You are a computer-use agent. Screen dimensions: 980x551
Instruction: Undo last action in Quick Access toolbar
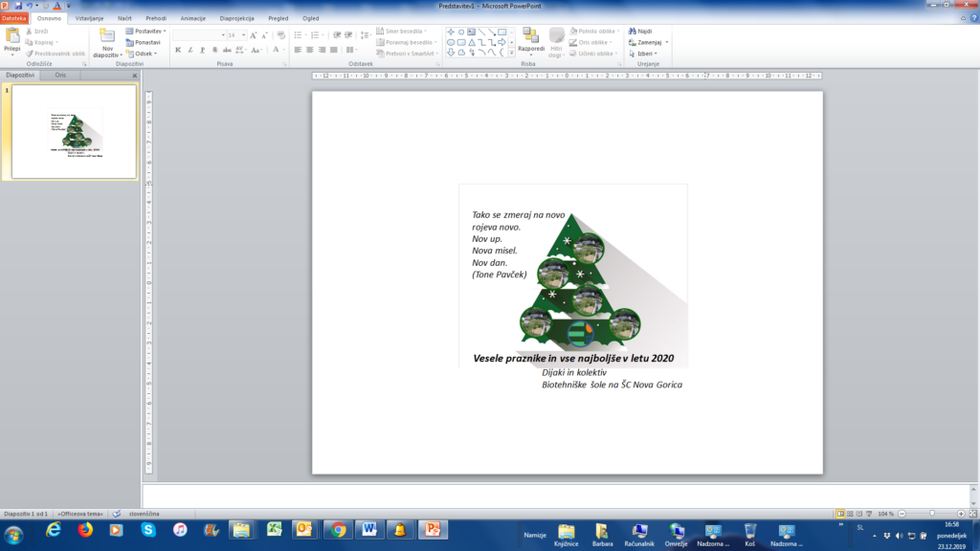[30, 6]
